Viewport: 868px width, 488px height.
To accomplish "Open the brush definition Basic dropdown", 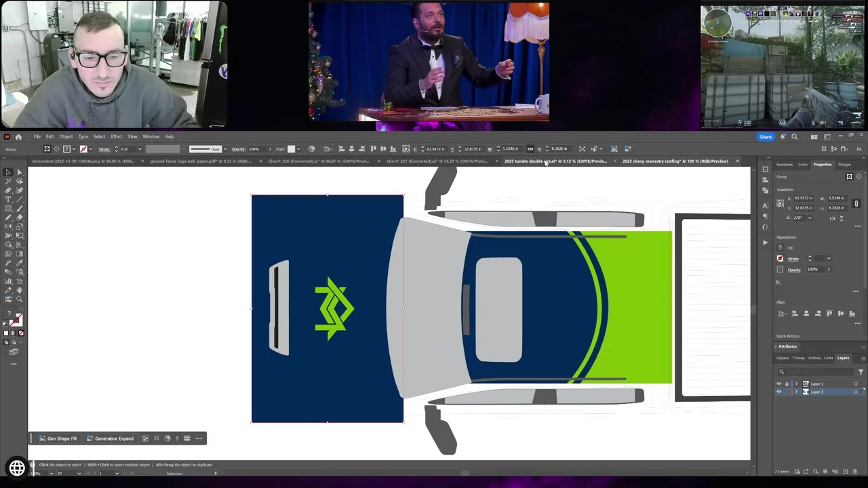I will pyautogui.click(x=225, y=149).
